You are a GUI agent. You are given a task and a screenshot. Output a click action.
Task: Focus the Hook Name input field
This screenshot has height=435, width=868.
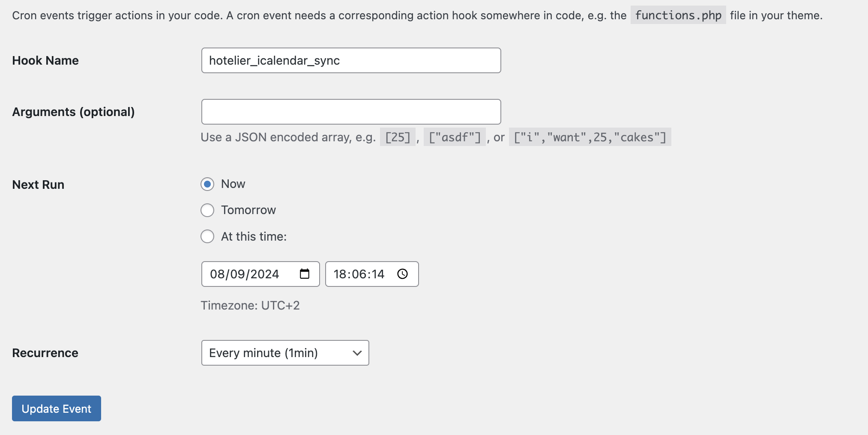tap(351, 60)
